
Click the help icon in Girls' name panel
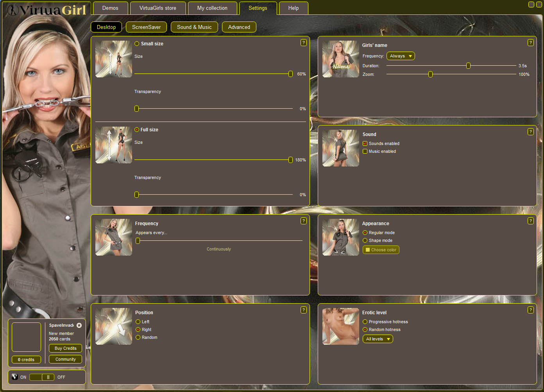pos(530,43)
